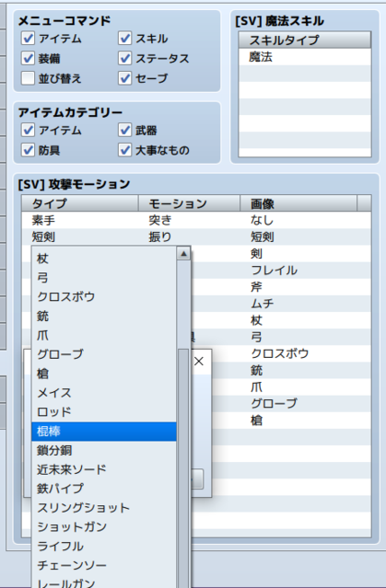This screenshot has width=386, height=588.
Task: Pick ライフル in the weapon list
Action: pyautogui.click(x=104, y=546)
